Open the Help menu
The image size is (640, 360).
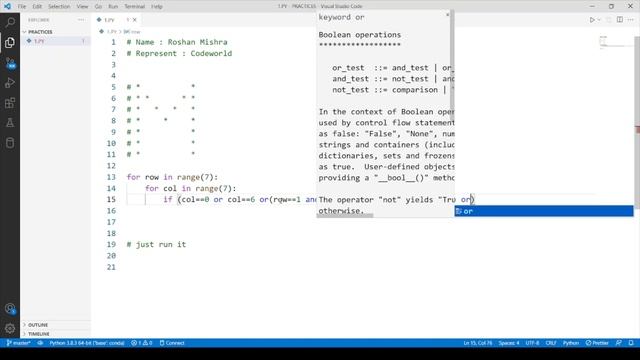[x=157, y=7]
